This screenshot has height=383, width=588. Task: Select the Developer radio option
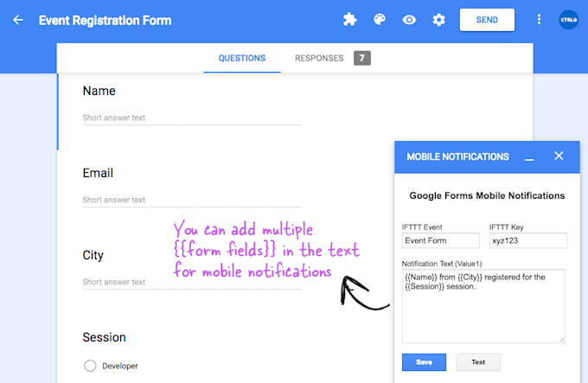pyautogui.click(x=90, y=366)
